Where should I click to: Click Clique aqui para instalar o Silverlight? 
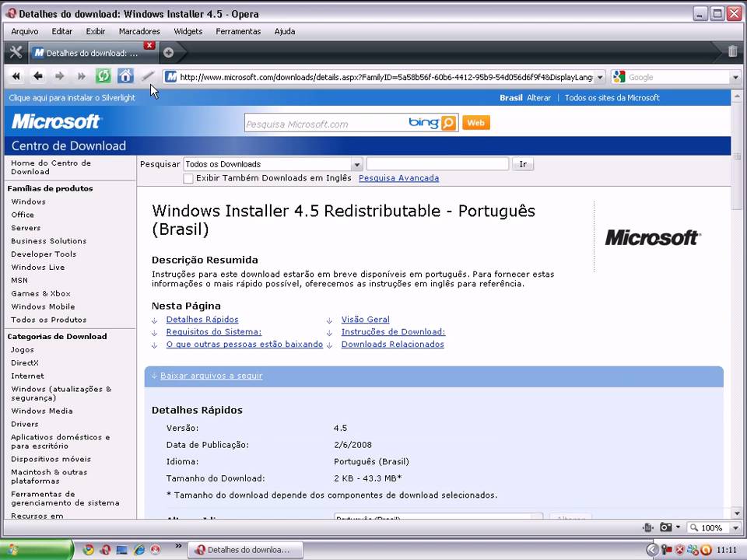[x=72, y=98]
